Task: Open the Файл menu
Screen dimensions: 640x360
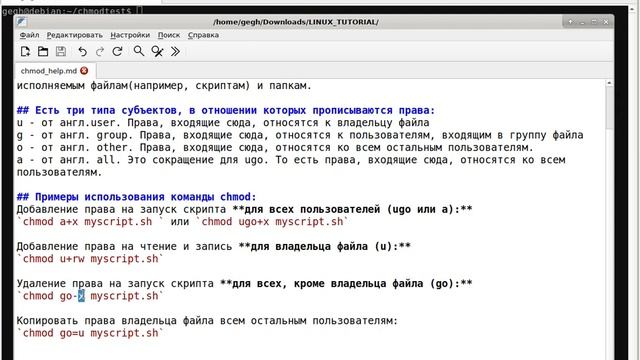Action: pos(29,35)
